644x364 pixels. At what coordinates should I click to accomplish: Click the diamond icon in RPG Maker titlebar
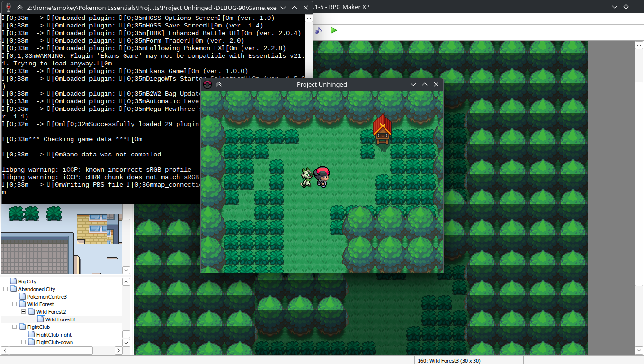[626, 7]
